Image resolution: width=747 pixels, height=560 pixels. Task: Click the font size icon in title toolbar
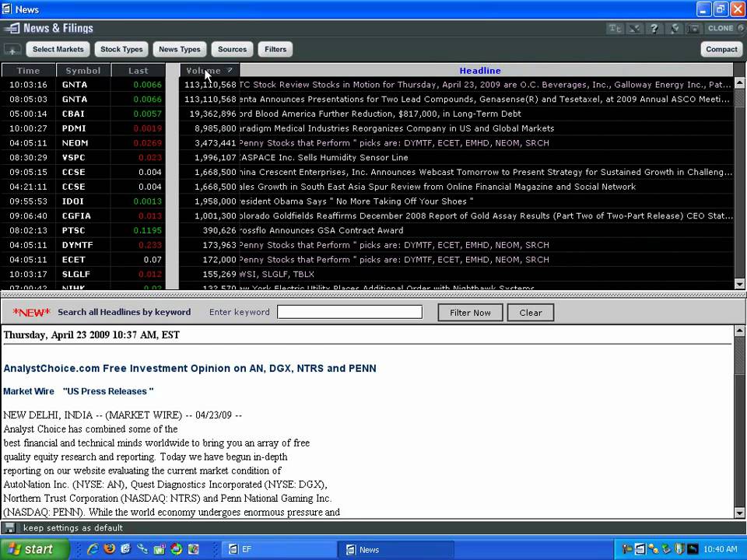click(615, 29)
